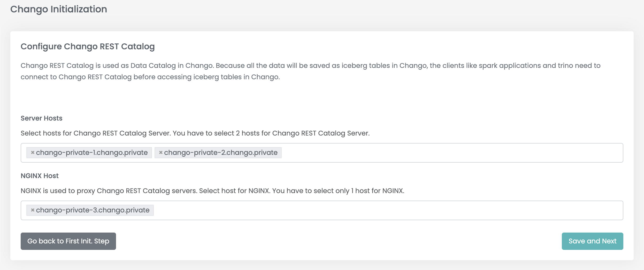Click the REST Catalog description paragraph
This screenshot has height=270, width=644.
310,71
